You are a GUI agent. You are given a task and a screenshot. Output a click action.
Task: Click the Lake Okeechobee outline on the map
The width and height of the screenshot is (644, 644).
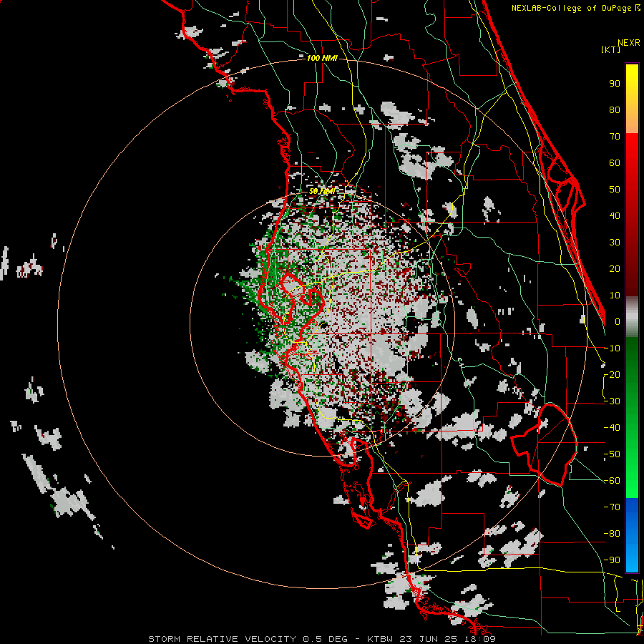click(545, 444)
